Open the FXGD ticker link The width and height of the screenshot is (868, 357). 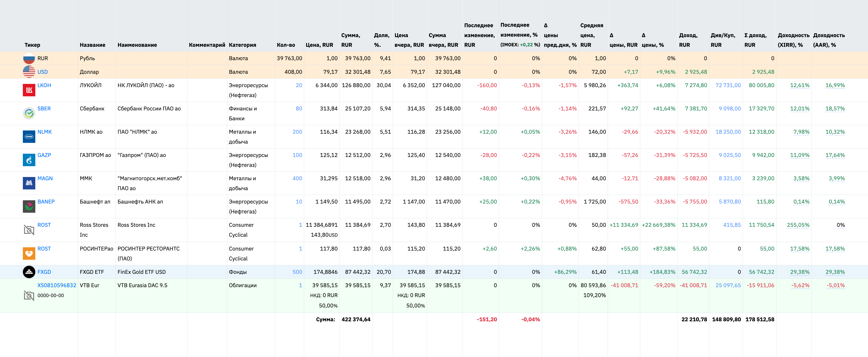[44, 272]
